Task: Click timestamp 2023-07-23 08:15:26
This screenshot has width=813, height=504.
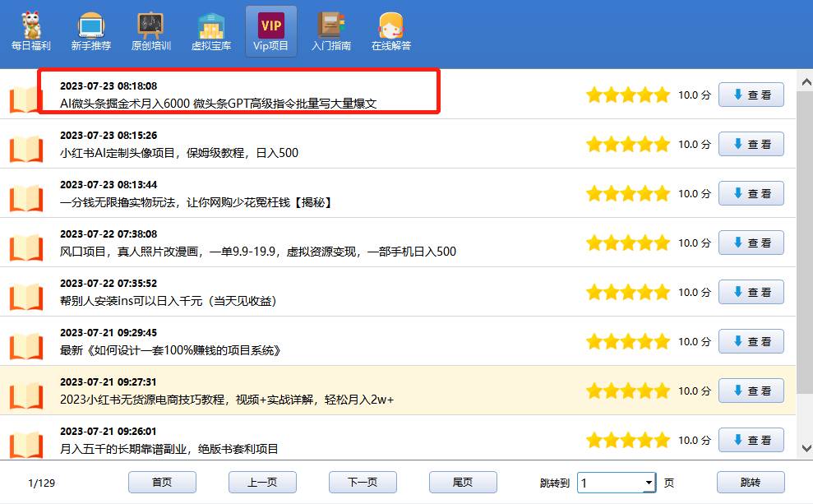Action: [109, 136]
